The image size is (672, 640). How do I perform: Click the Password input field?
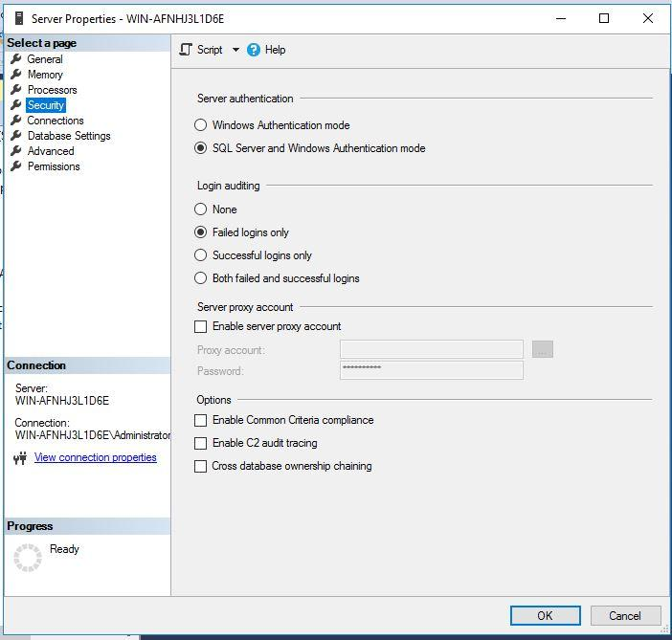coord(432,370)
